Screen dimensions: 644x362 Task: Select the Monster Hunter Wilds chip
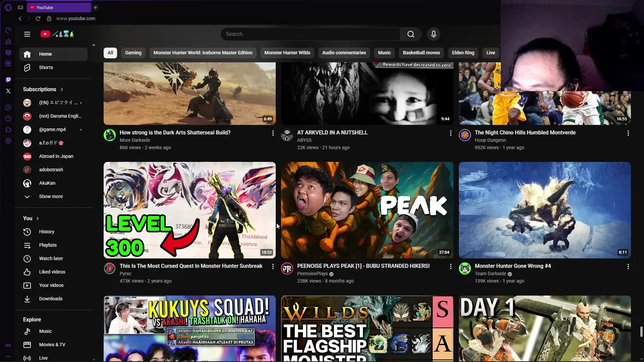(x=287, y=53)
